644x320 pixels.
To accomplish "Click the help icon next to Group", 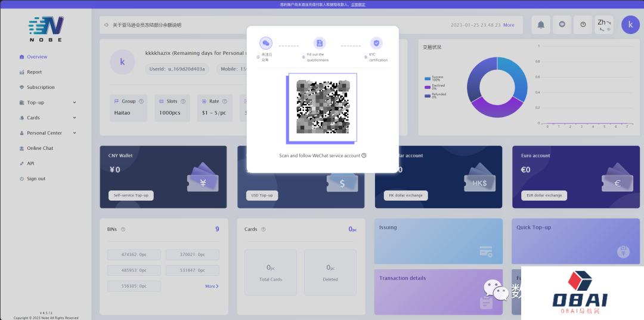I will coord(141,101).
